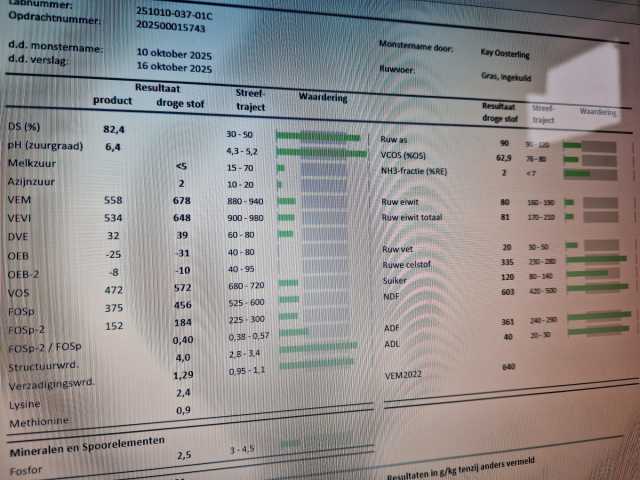Click FOSp dry matter value 456
Screen dimensions: 640x480
(183, 305)
